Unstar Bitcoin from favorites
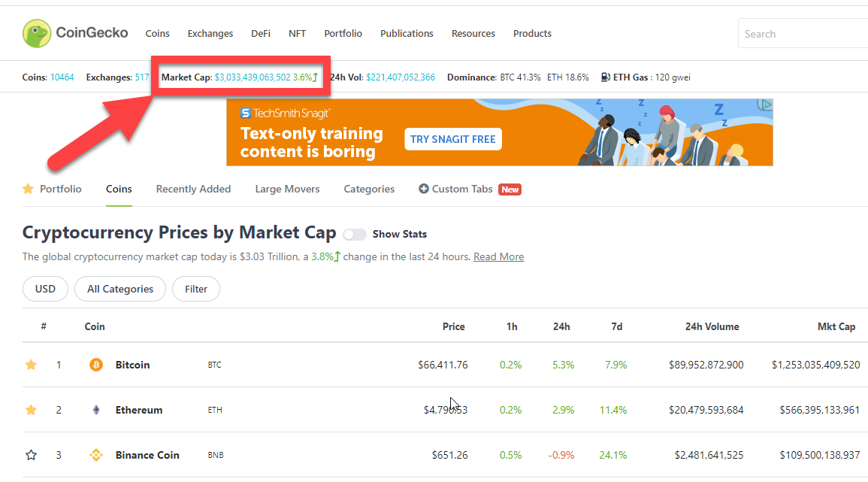The image size is (868, 482). coord(31,365)
